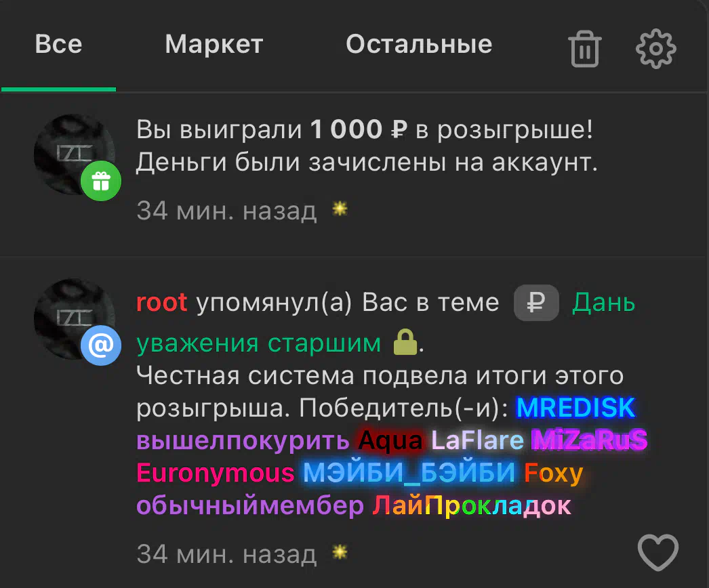Open winner ЛайПрокладок profile
The width and height of the screenshot is (709, 588).
[x=472, y=506]
